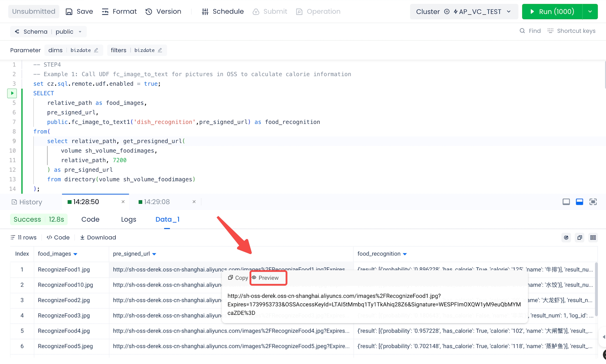Image resolution: width=606 pixels, height=364 pixels.
Task: Click the run-statement gutter icon beside SELECT
Action: (x=12, y=93)
